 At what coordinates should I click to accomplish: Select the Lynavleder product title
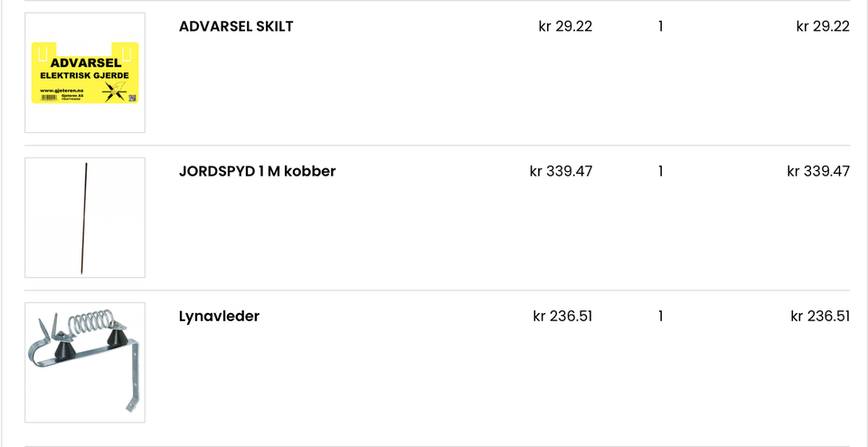pos(219,316)
